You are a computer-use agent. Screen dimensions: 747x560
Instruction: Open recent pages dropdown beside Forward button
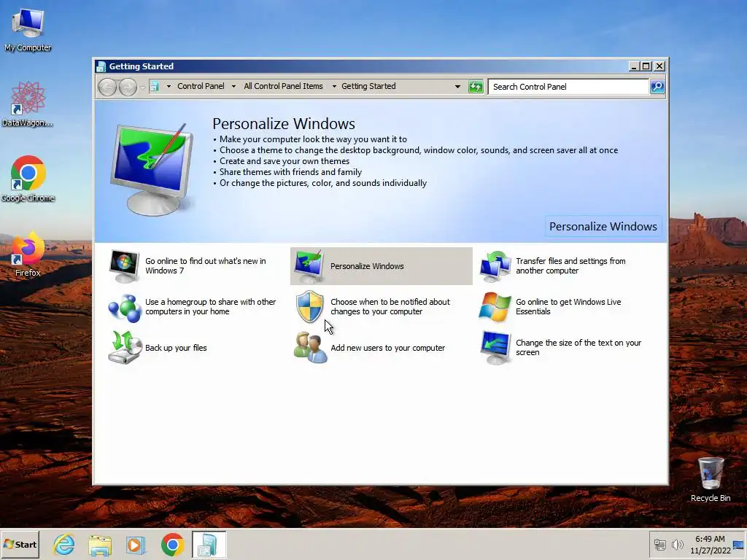pos(142,87)
